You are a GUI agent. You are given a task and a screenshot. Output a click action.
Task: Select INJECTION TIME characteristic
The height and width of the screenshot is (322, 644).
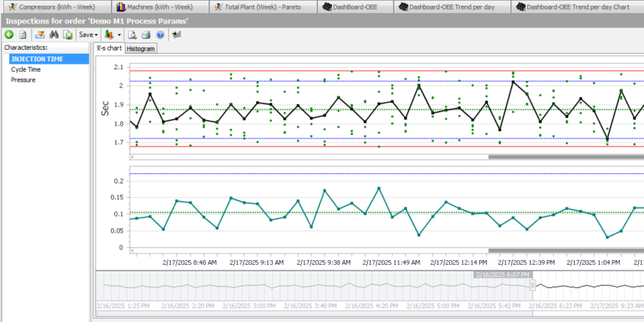49,59
